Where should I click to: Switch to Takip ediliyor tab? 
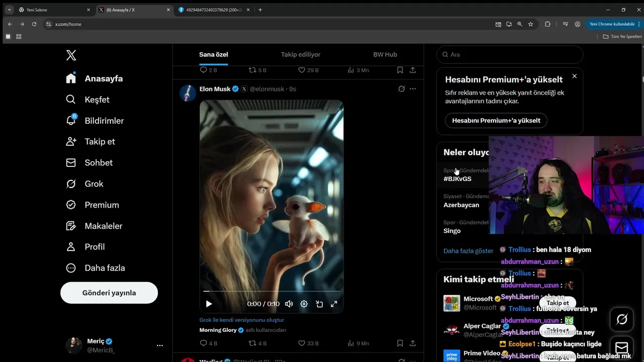pos(300,54)
